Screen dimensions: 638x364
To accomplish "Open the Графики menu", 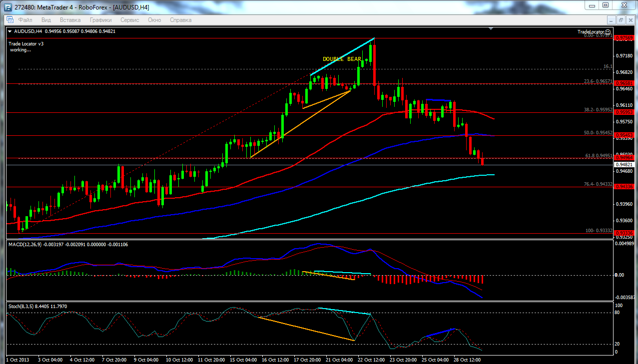I will click(x=100, y=20).
